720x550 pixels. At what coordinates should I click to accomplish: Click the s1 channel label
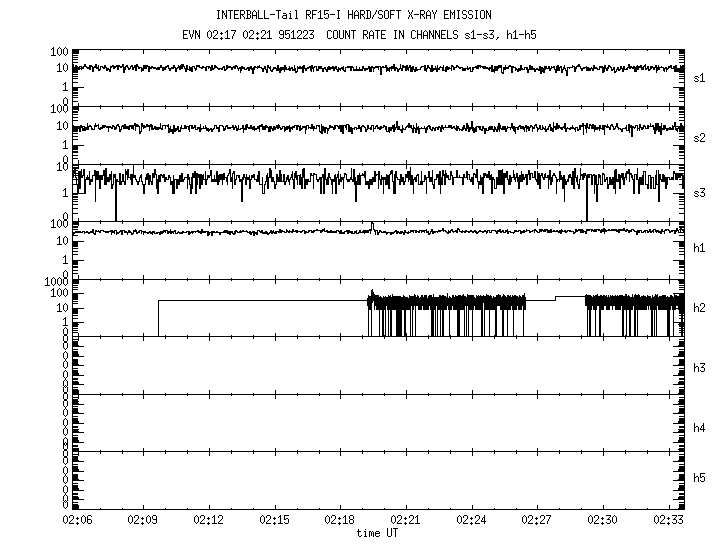[x=699, y=77]
